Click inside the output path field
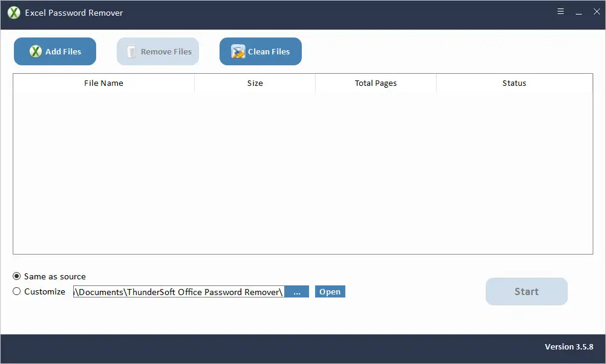This screenshot has width=606, height=364. click(x=178, y=291)
